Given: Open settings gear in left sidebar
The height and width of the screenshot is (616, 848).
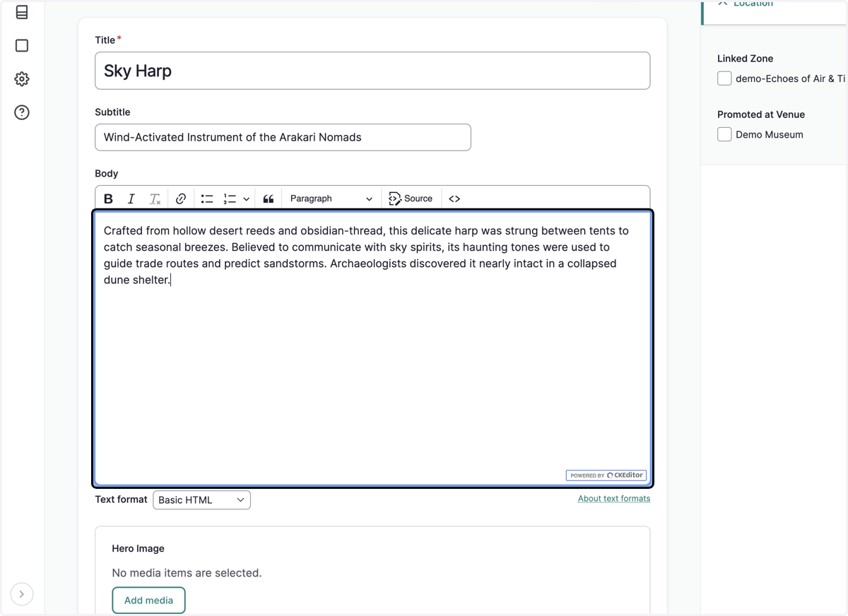Looking at the screenshot, I should 22,78.
